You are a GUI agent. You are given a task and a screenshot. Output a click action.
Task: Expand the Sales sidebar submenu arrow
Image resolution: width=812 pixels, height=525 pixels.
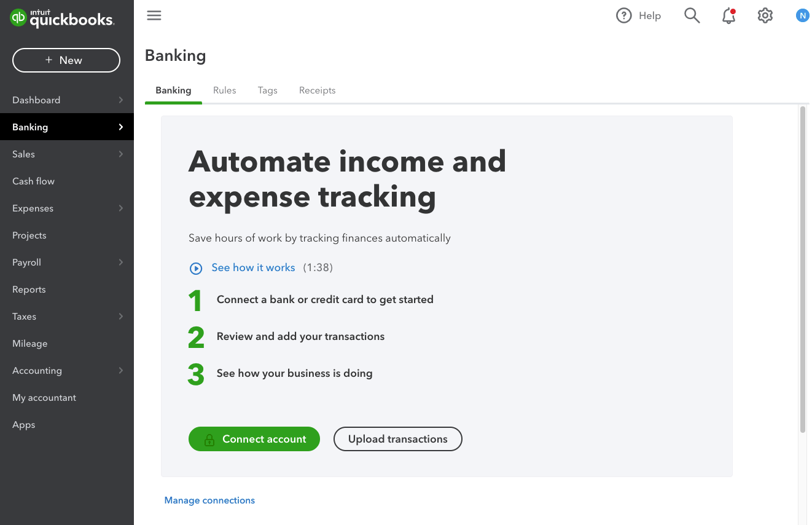tap(121, 154)
